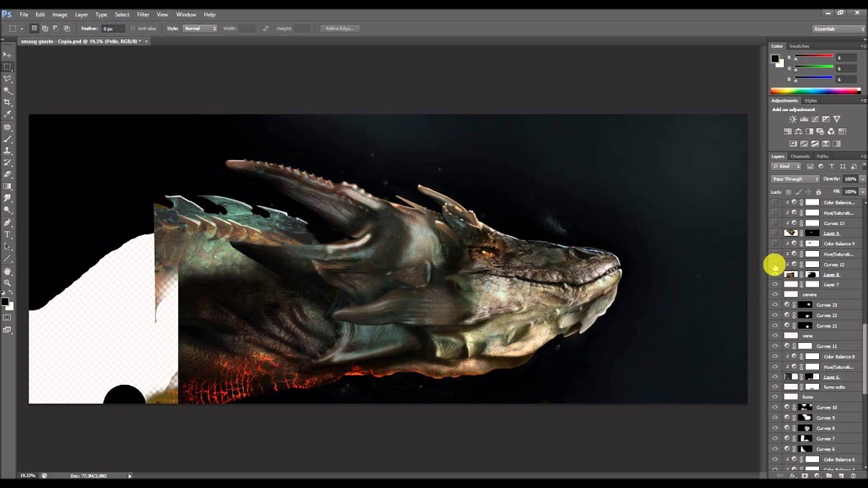This screenshot has width=868, height=488.
Task: Click the Refine Edge button
Action: pyautogui.click(x=339, y=28)
